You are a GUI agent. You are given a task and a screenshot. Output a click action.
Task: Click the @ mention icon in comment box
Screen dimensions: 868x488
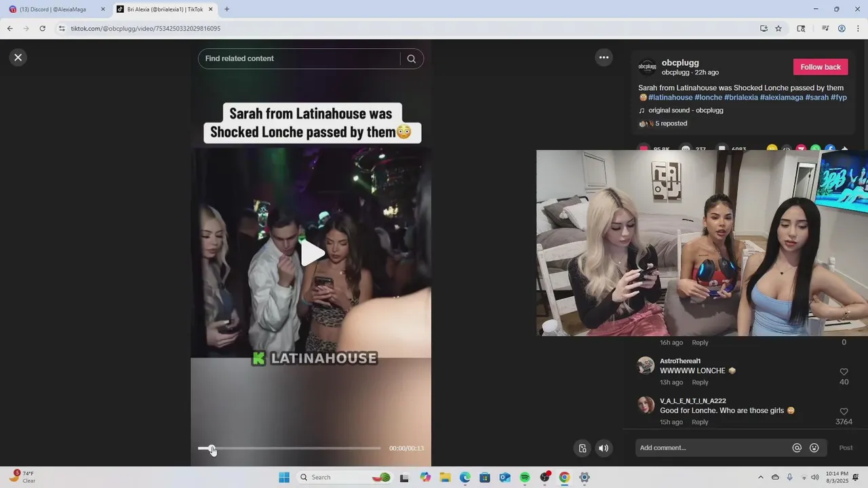pos(797,448)
